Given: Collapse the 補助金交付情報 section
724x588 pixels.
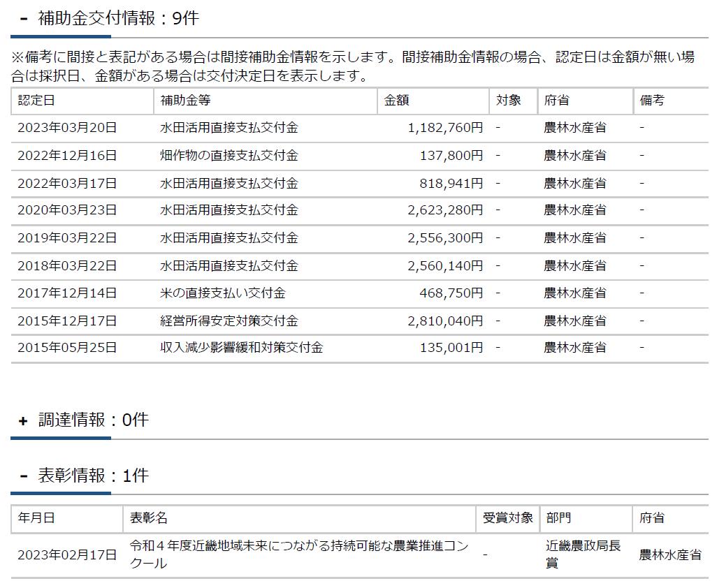Looking at the screenshot, I should click(x=24, y=19).
